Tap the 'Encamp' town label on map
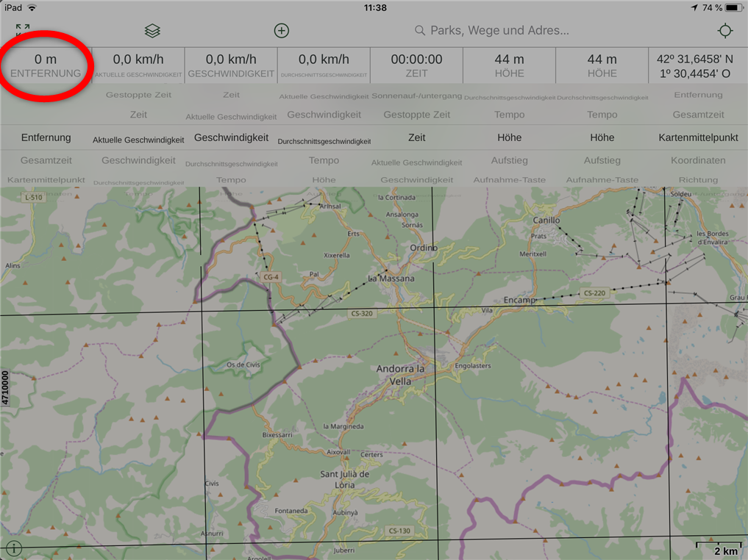 point(519,300)
